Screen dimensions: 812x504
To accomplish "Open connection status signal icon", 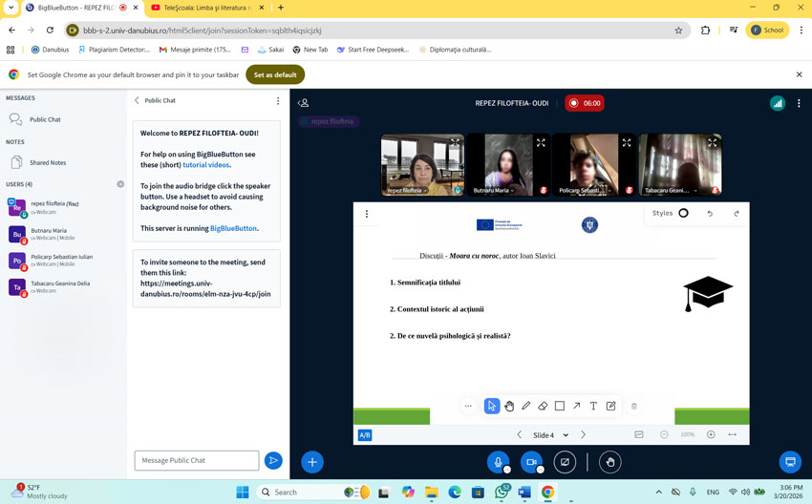I will pos(778,103).
